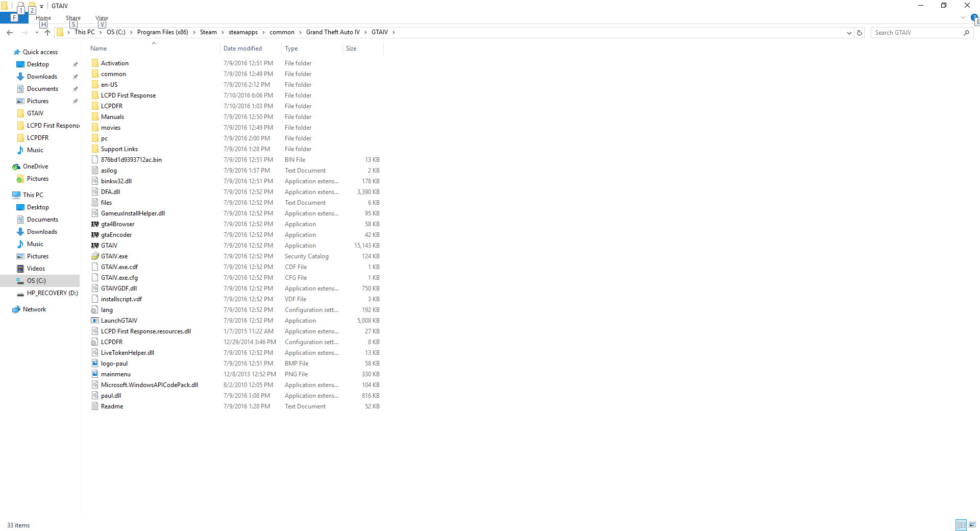Refresh the GTAIV folder view
The width and height of the screenshot is (980, 531).
(860, 33)
